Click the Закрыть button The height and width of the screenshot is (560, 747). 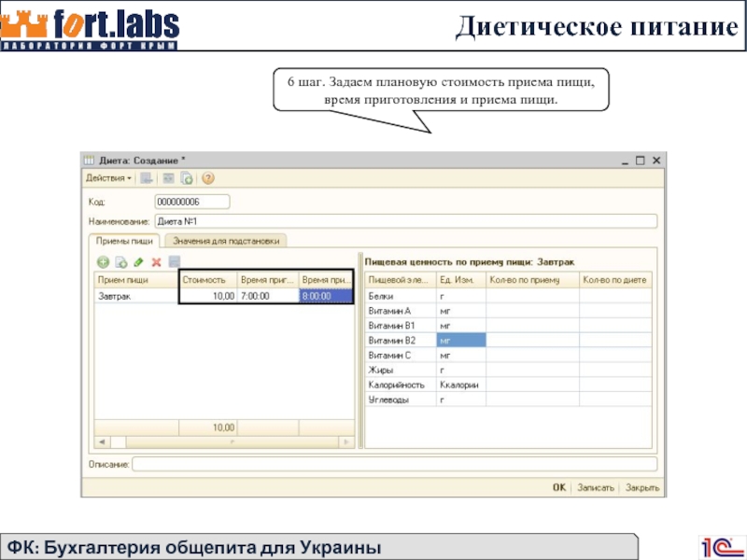642,487
